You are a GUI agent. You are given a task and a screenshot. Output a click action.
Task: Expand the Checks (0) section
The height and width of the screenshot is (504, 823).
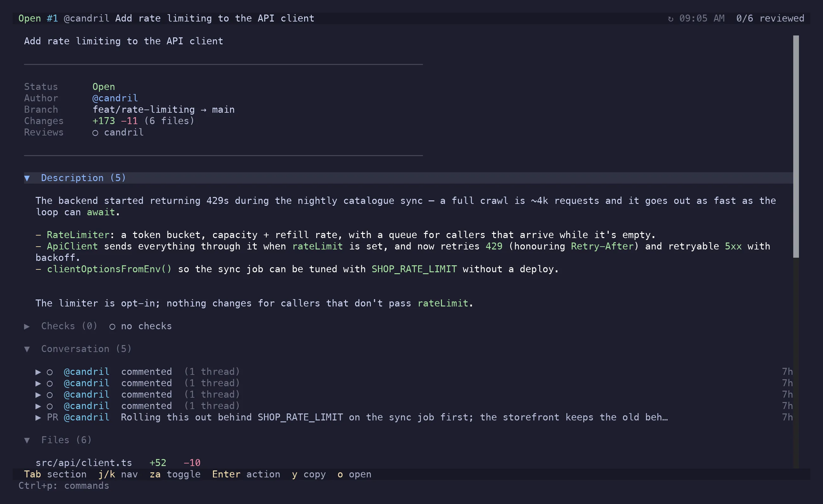coord(27,326)
